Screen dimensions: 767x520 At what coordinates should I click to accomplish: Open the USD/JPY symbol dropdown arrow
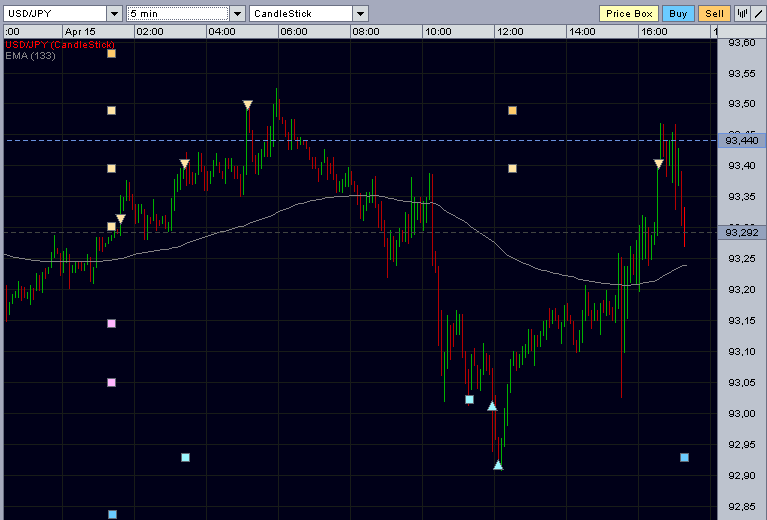[x=114, y=14]
